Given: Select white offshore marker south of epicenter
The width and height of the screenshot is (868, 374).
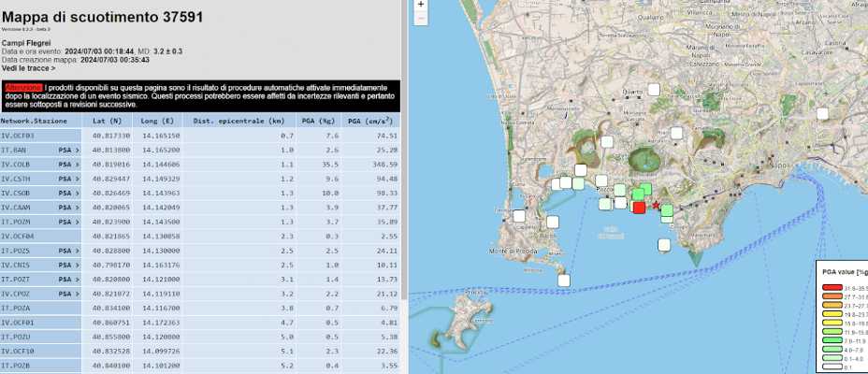Looking at the screenshot, I should coord(664,245).
